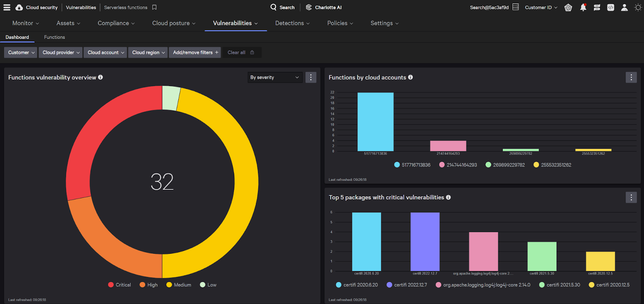Open the notifications bell

pos(583,7)
